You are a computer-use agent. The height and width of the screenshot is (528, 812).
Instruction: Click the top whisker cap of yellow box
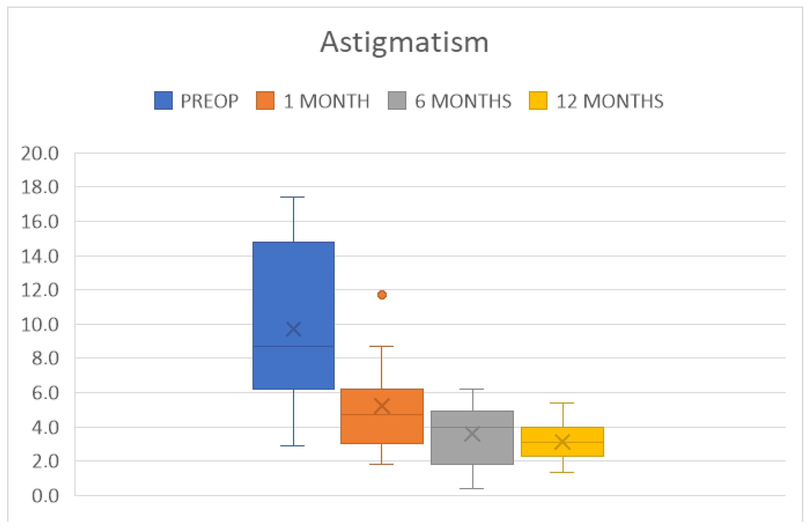(x=562, y=403)
